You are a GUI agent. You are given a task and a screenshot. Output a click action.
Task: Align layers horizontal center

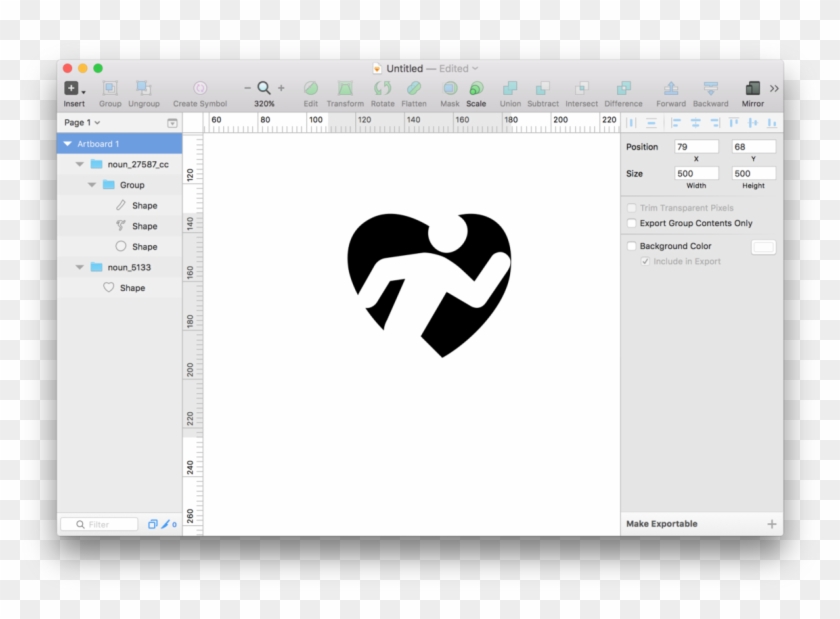click(x=695, y=123)
